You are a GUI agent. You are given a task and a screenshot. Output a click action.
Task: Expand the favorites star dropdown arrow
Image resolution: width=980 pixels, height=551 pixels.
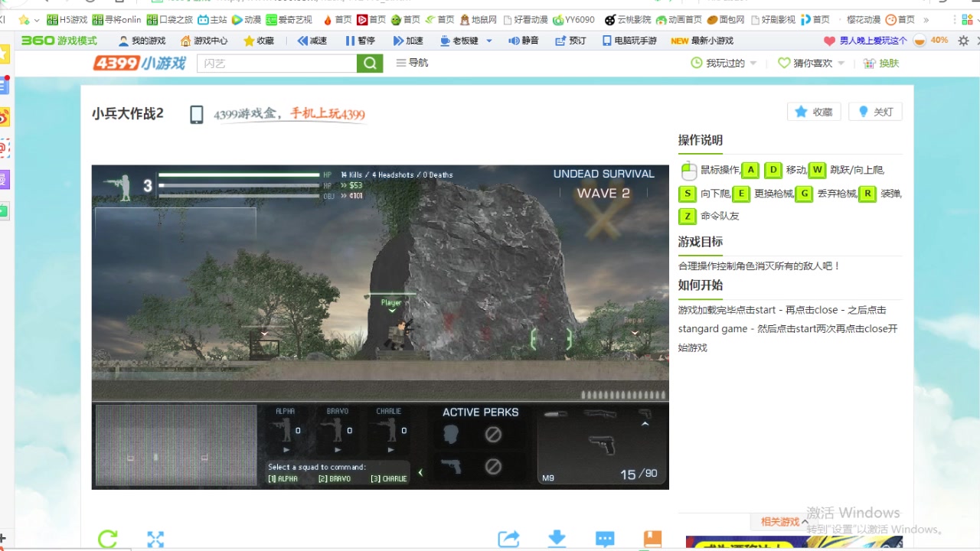[x=36, y=20]
